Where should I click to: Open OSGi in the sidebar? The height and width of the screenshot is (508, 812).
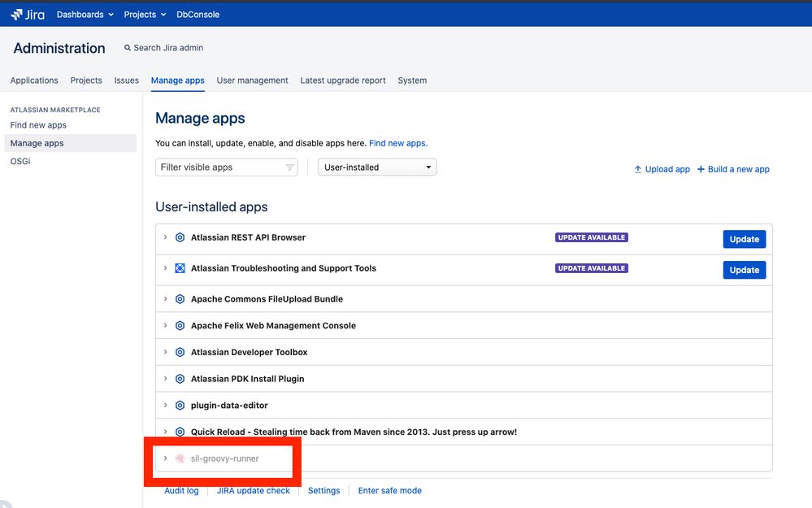[x=20, y=162]
